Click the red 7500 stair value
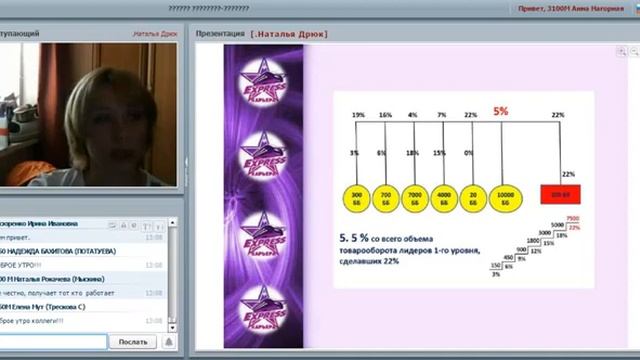Viewport: 640px width, 360px height. [x=573, y=219]
